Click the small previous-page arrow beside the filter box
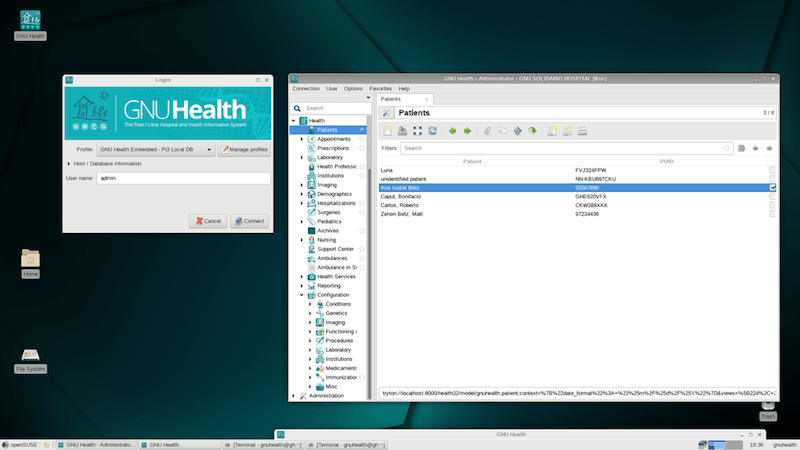The height and width of the screenshot is (450, 800). (756, 148)
